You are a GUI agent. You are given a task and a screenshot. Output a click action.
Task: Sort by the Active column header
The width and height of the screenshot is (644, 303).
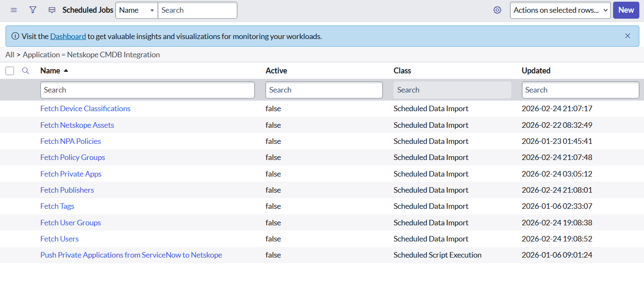click(276, 71)
